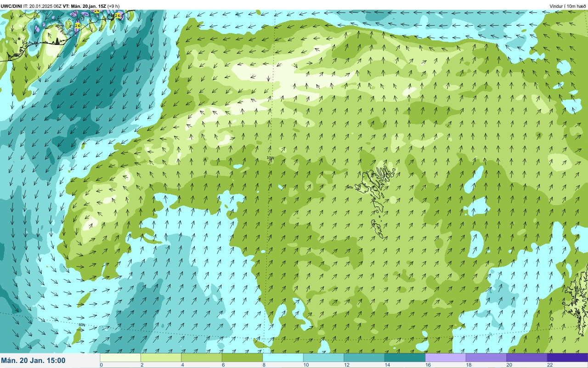Screen dimensions: 588x368
Task: Click the '10W' longitude label on the map
Action: pos(271,158)
